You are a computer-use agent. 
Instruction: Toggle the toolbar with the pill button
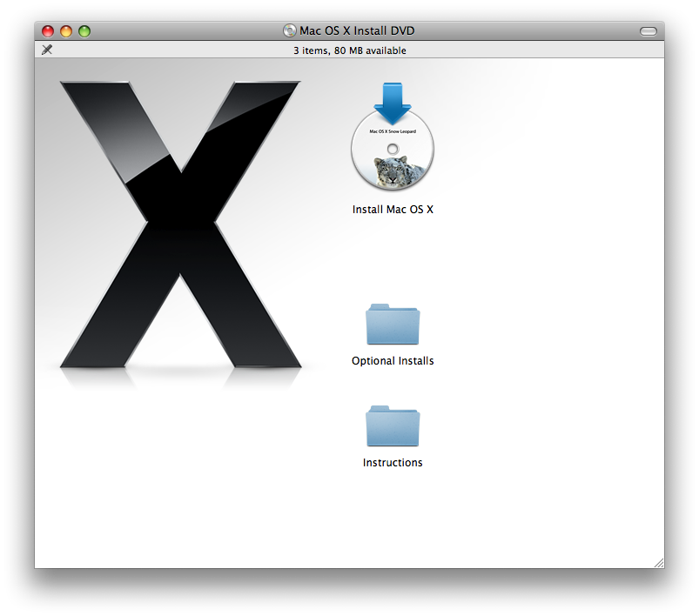[x=649, y=31]
